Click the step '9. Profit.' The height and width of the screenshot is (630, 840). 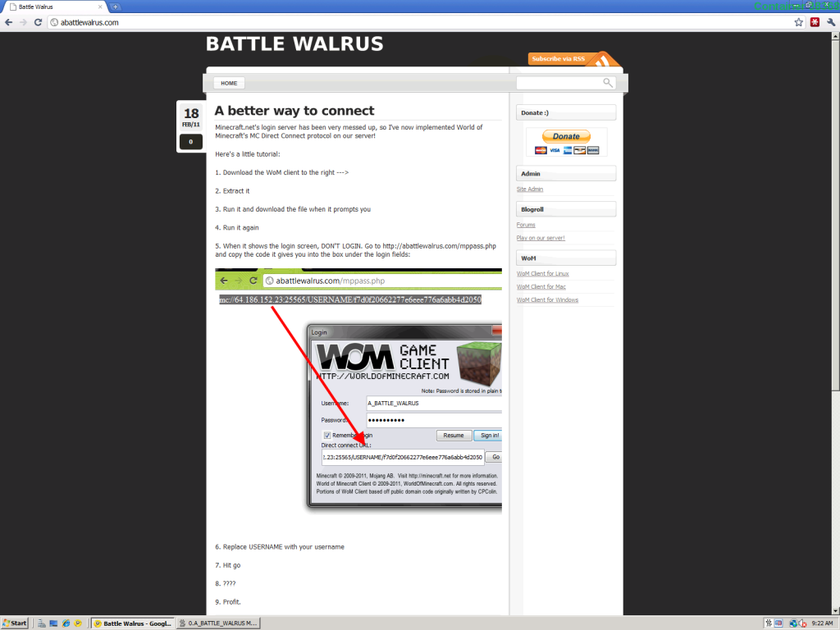(x=228, y=602)
